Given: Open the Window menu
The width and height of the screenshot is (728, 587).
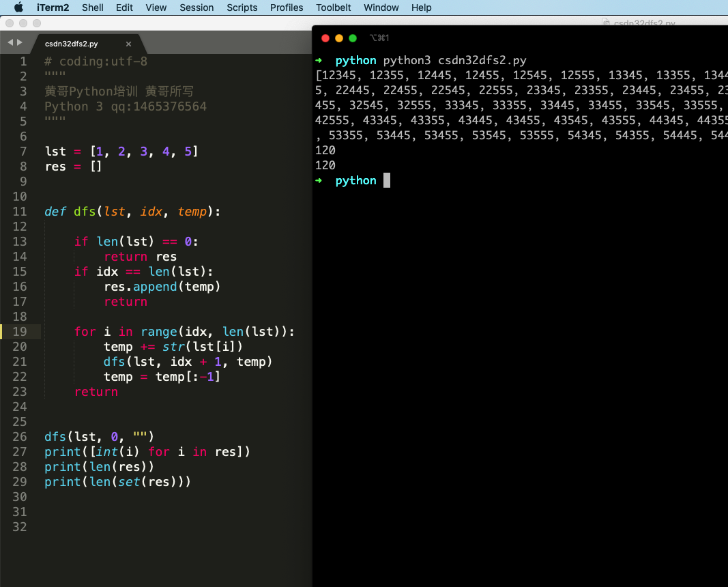Looking at the screenshot, I should pyautogui.click(x=381, y=8).
